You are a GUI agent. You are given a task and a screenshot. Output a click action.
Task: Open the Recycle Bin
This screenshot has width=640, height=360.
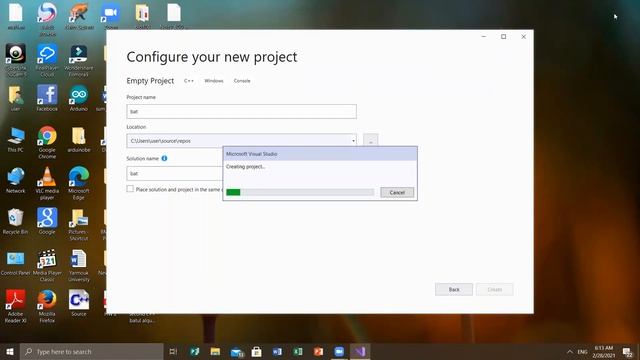click(x=16, y=221)
